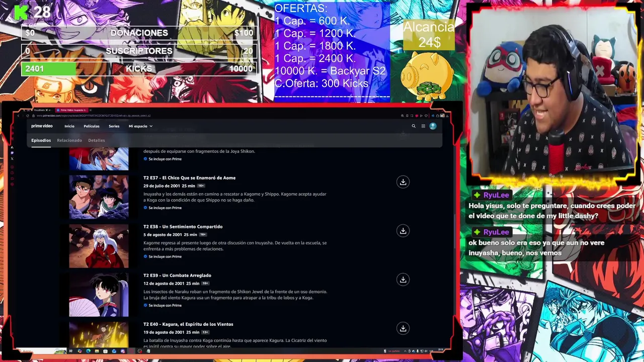Image resolution: width=644 pixels, height=362 pixels.
Task: Click the Prime checkmark icon under episode E39
Action: pos(145,305)
